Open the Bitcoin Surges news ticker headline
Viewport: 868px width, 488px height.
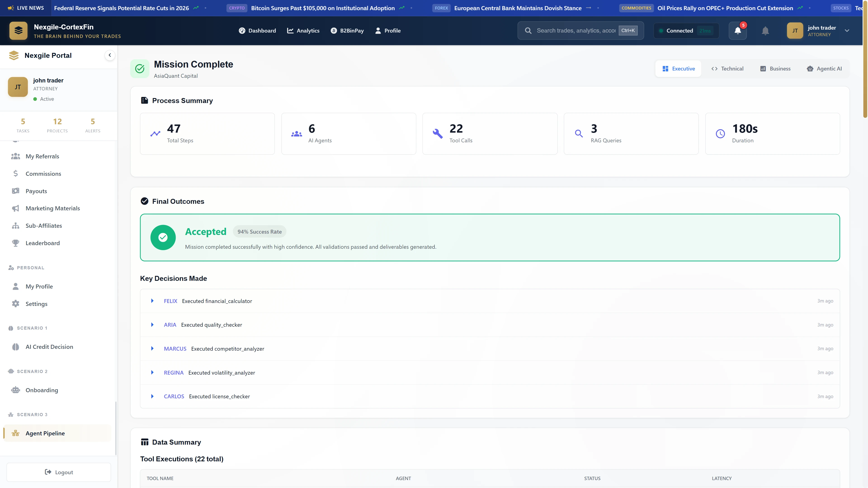coord(323,8)
